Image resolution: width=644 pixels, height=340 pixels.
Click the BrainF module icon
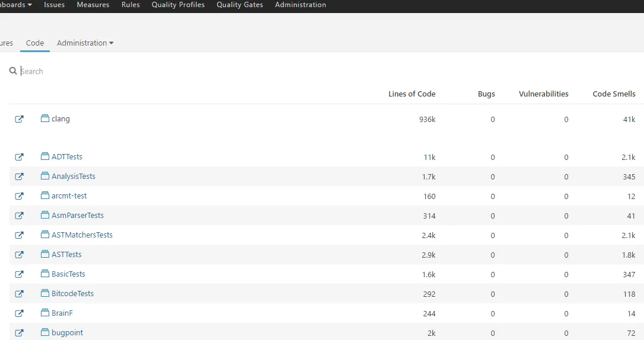pyautogui.click(x=44, y=313)
